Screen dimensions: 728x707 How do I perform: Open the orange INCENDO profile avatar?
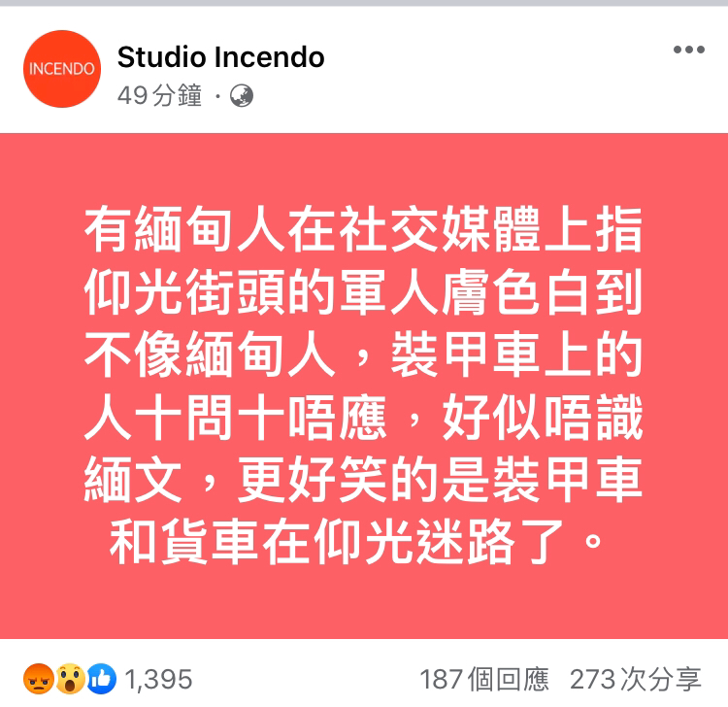(62, 69)
